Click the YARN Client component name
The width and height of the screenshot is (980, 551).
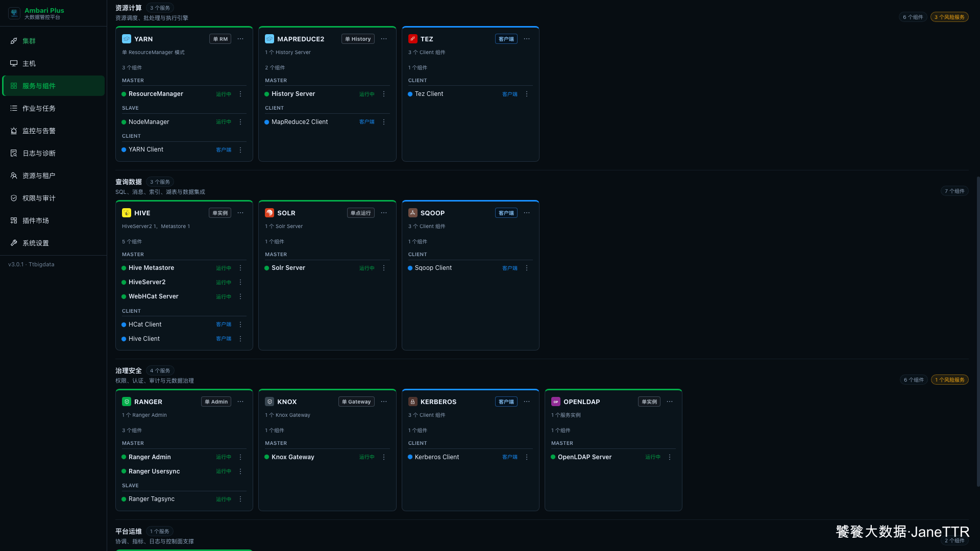coord(146,149)
